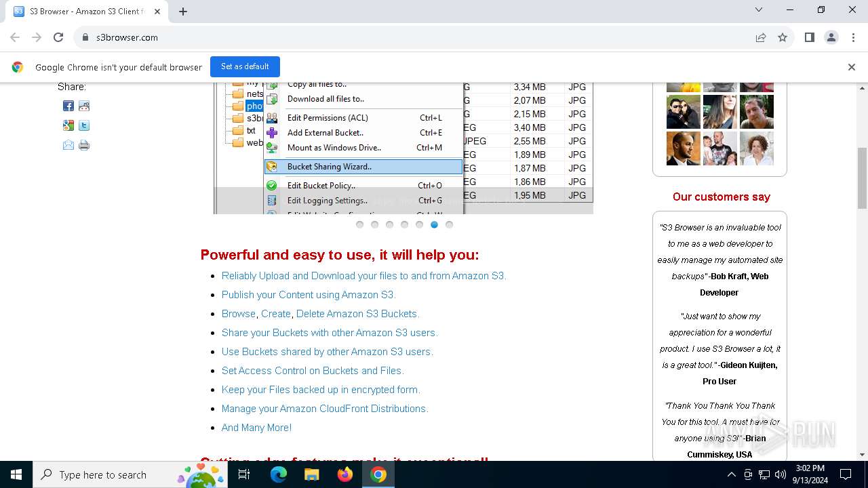Select the first slideshow dot

[x=359, y=224]
